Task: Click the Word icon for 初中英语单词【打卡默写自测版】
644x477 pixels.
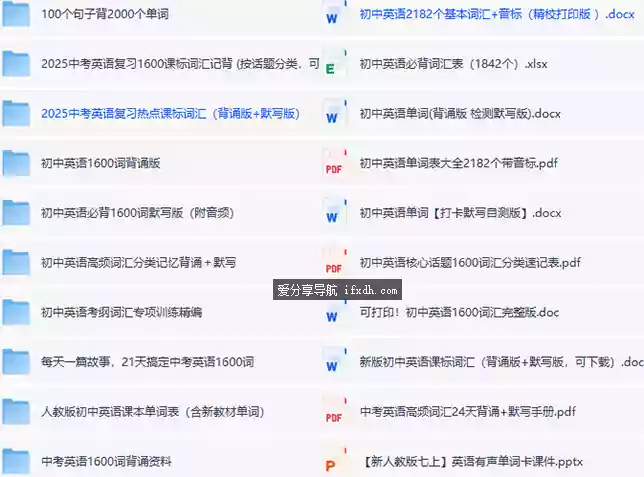Action: 333,213
